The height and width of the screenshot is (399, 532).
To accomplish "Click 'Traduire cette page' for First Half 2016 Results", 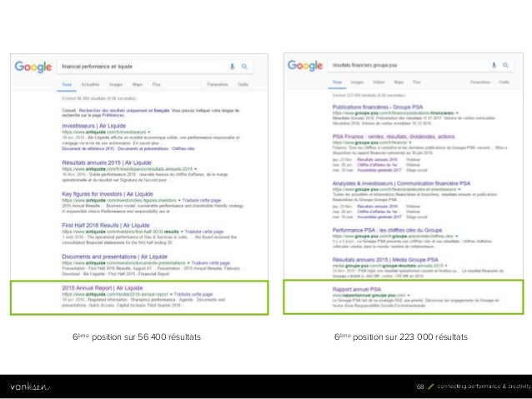I will click(x=204, y=232).
